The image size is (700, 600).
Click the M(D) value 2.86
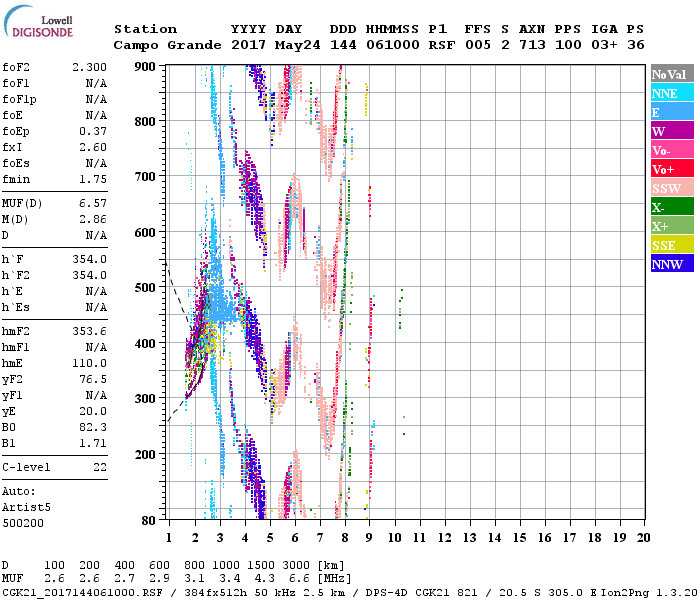93,220
